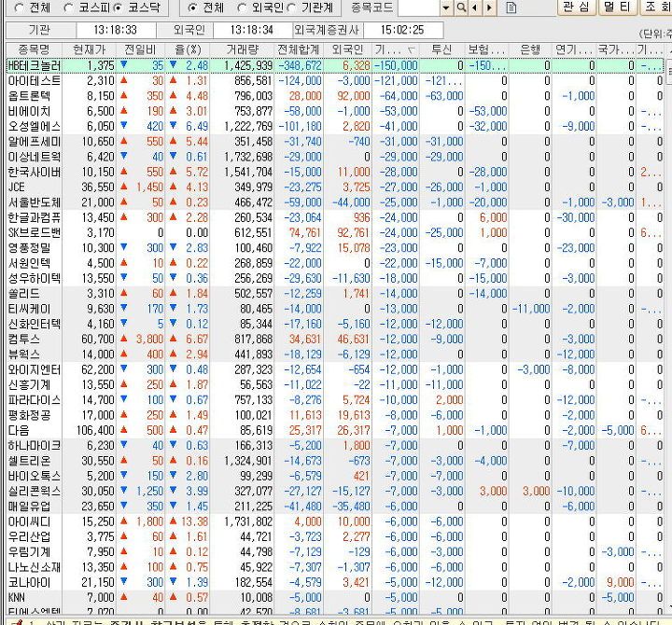
Task: Click HB테크놀러 total sum -348,672
Action: 300,65
